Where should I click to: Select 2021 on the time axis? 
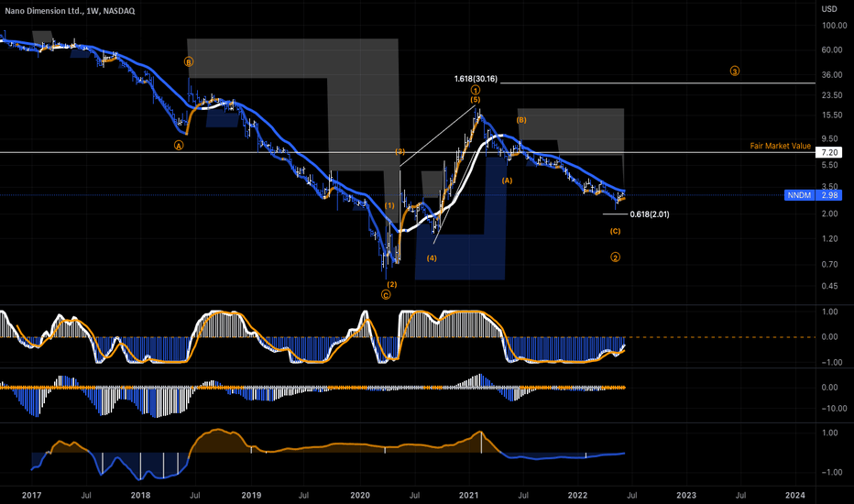[468, 495]
